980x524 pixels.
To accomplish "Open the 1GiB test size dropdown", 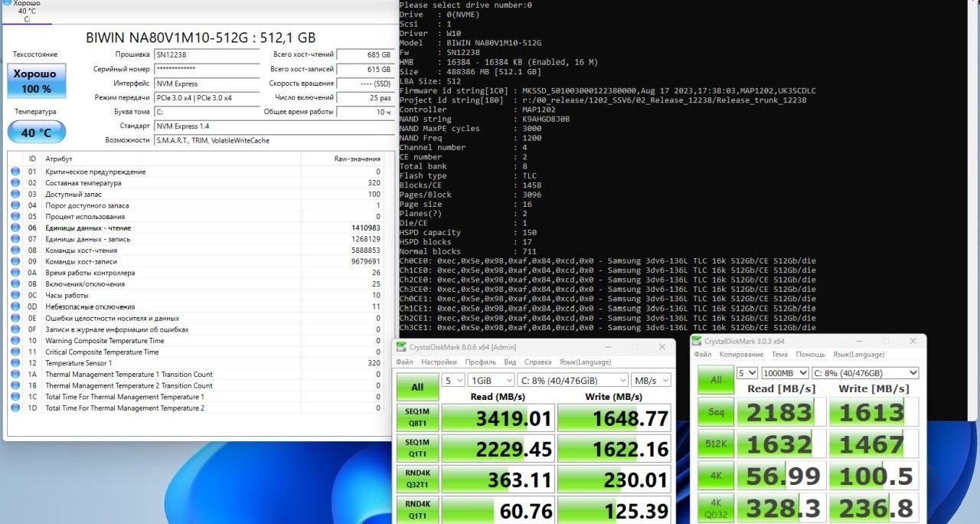I will point(490,380).
